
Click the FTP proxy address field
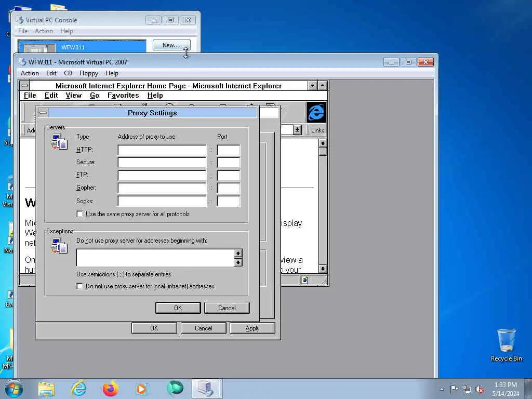click(x=162, y=175)
